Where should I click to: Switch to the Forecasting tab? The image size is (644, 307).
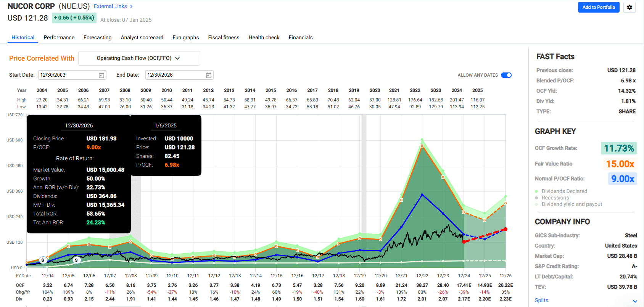tap(97, 37)
